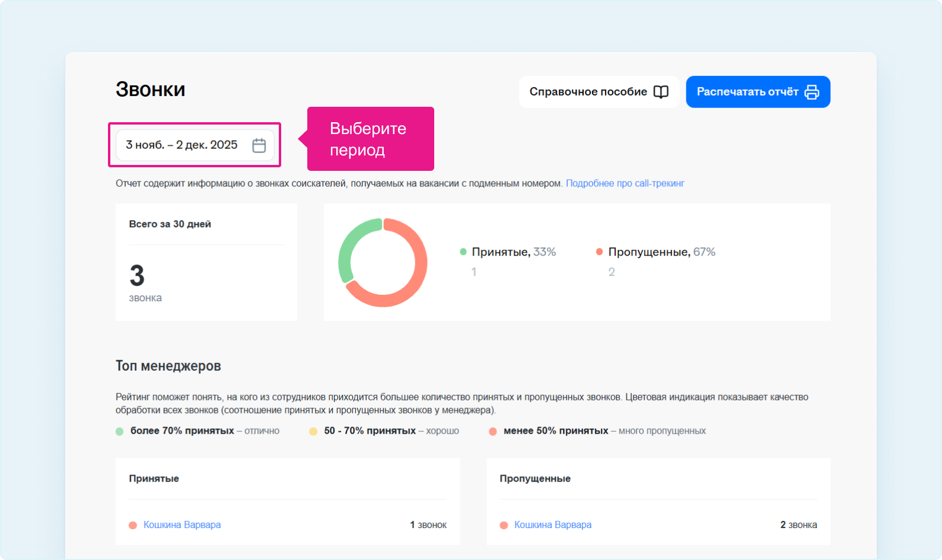
Task: Open Кошкина Варвара in the Пропущенные list
Action: coord(553,525)
